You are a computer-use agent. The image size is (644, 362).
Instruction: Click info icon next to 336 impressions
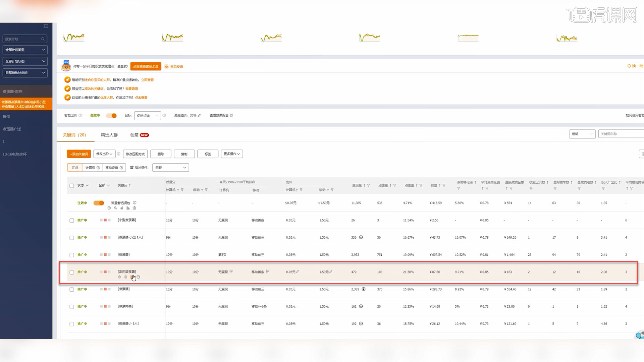(361, 237)
